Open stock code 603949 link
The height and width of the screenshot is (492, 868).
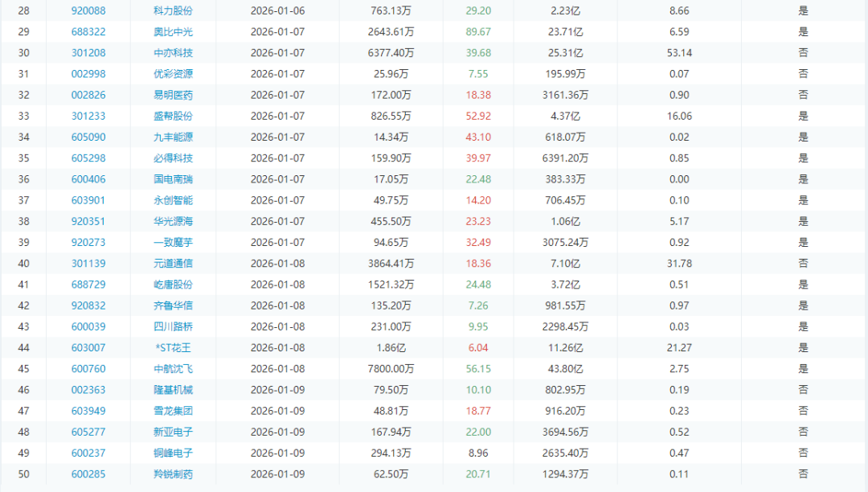[88, 410]
